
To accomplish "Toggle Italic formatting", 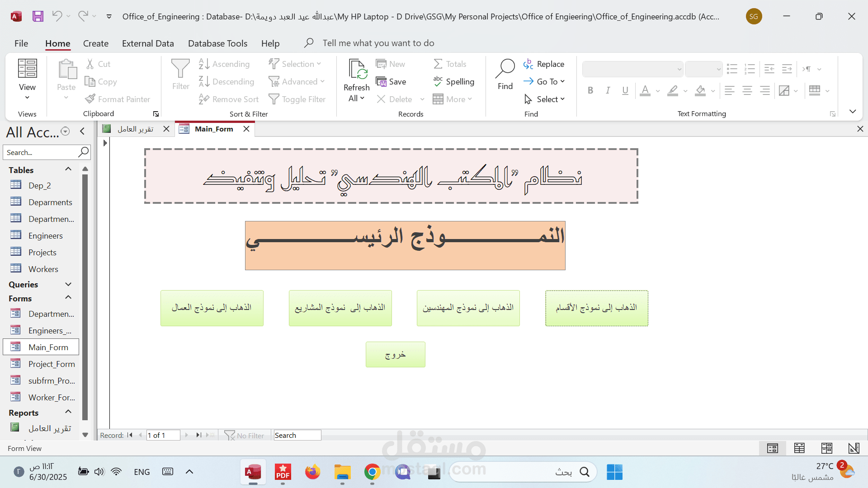I will (x=608, y=91).
